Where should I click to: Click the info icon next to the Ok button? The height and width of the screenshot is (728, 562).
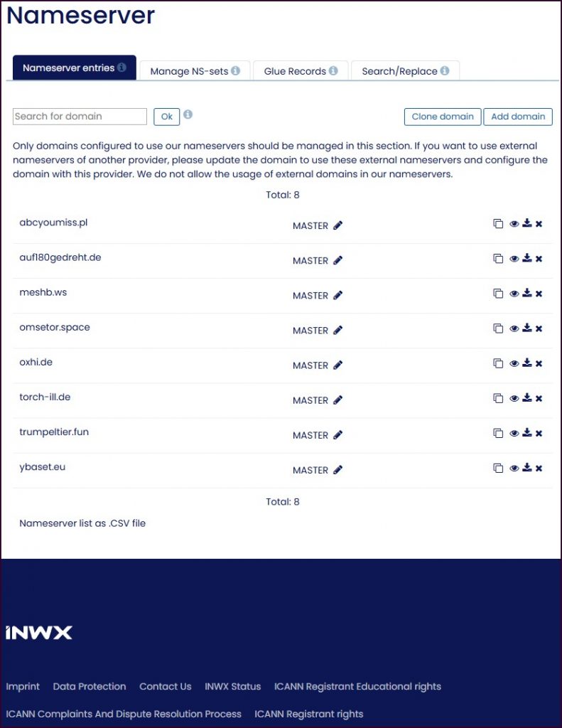[x=188, y=114]
